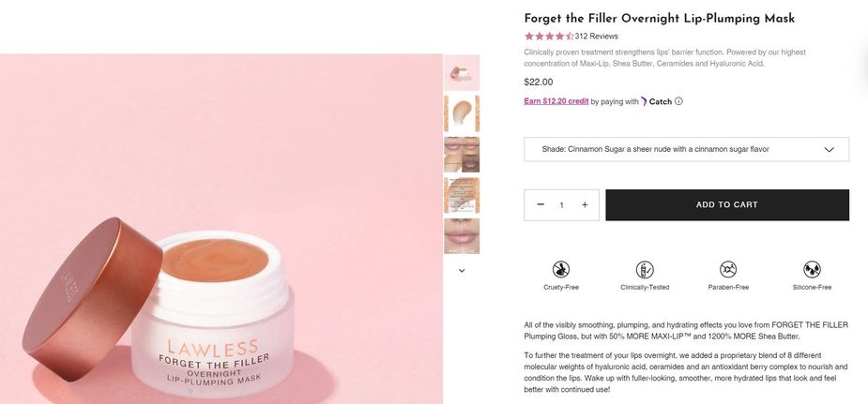The height and width of the screenshot is (404, 868).
Task: Open the Shade Cinnamon Sugar dropdown
Action: (x=686, y=149)
